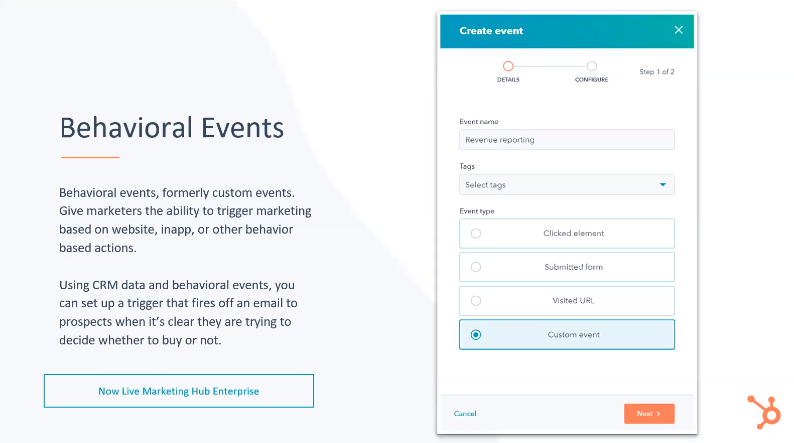
Task: Click the Custom event option label
Action: [574, 335]
